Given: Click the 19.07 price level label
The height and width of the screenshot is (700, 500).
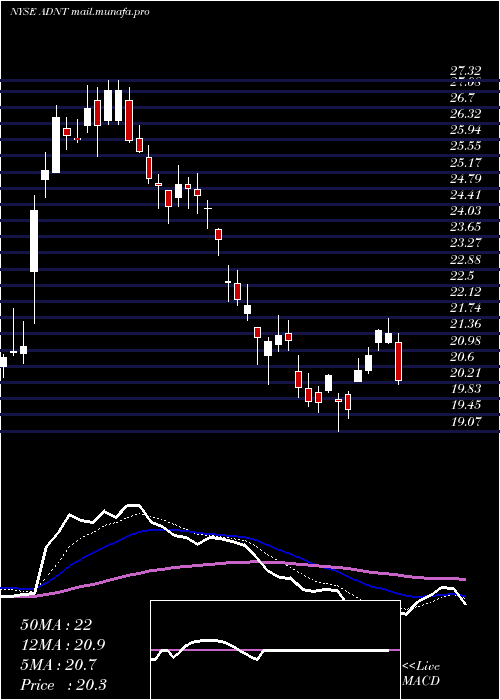Looking at the screenshot, I should 465,421.
